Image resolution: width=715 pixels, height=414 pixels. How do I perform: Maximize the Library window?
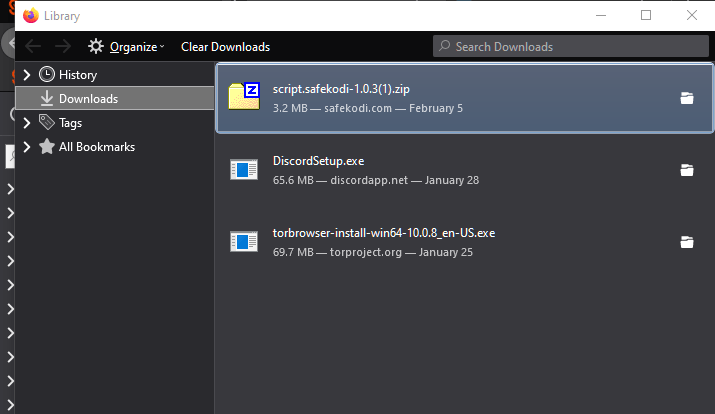click(646, 16)
